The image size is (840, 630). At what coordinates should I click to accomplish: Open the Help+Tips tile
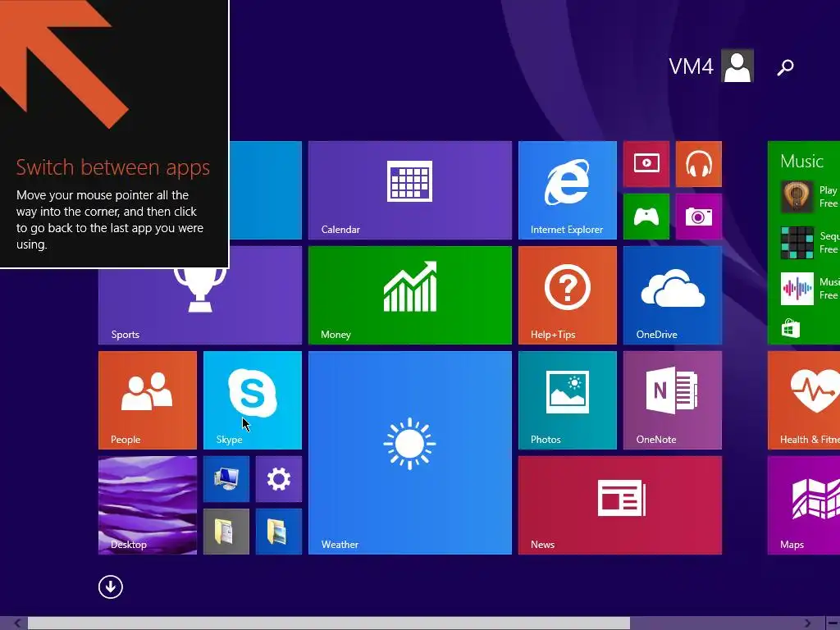568,295
